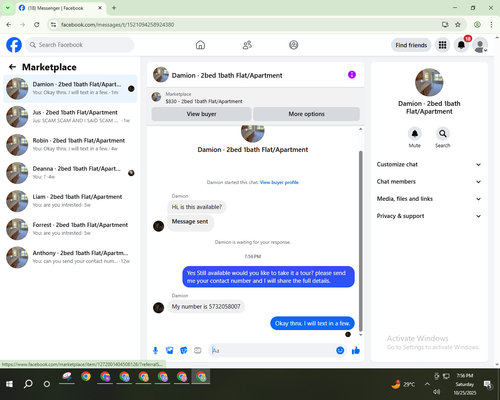The height and width of the screenshot is (400, 500).
Task: Click Damion profile picture in right panel
Action: (429, 82)
